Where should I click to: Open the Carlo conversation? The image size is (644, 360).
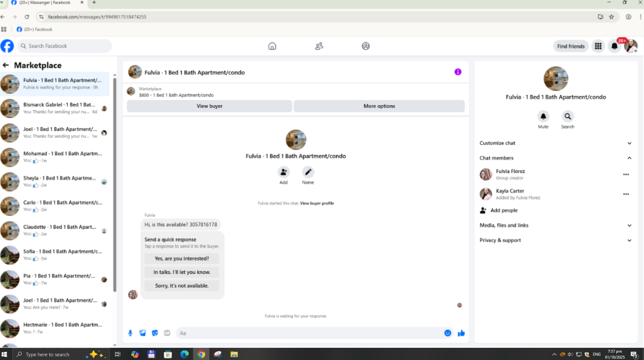click(55, 206)
